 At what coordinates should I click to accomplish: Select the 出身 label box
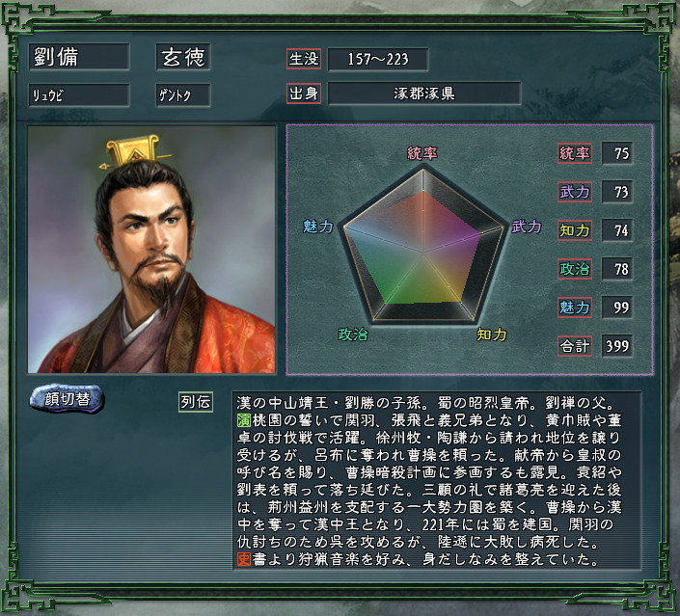(304, 94)
